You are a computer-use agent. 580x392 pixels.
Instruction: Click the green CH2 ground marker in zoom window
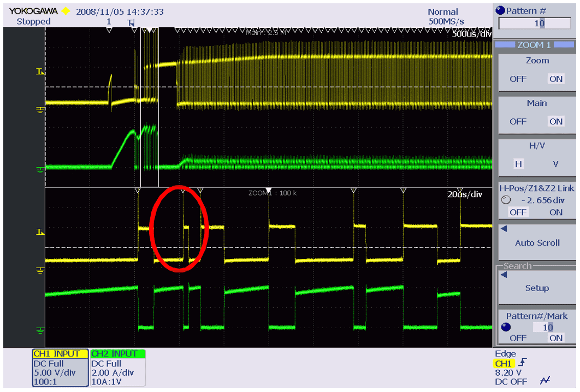point(40,330)
